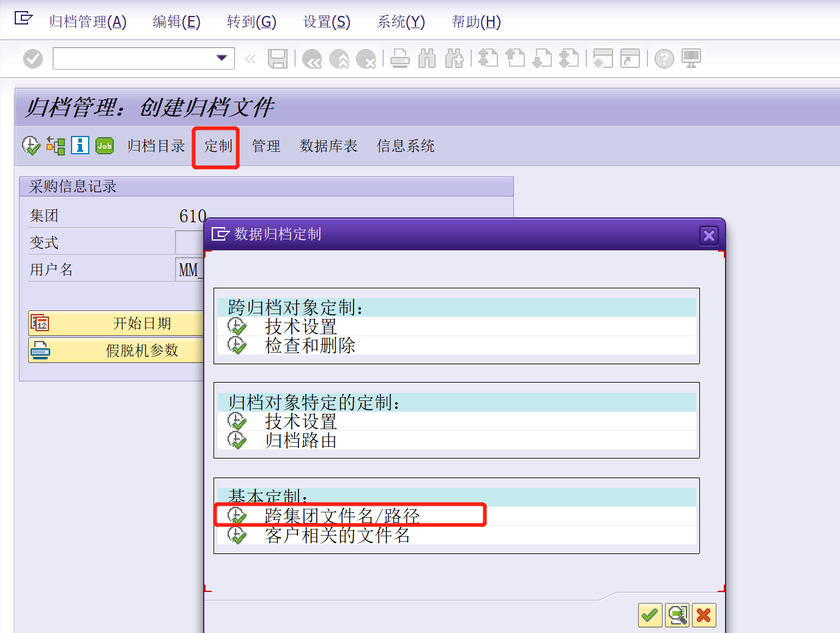Click the 用户名 field showing MM_
The height and width of the screenshot is (633, 840).
coord(190,269)
